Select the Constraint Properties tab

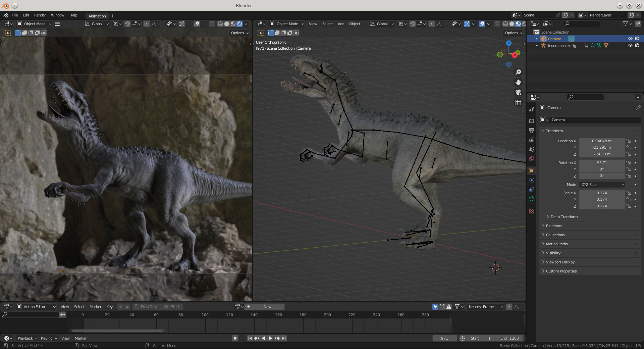531,190
